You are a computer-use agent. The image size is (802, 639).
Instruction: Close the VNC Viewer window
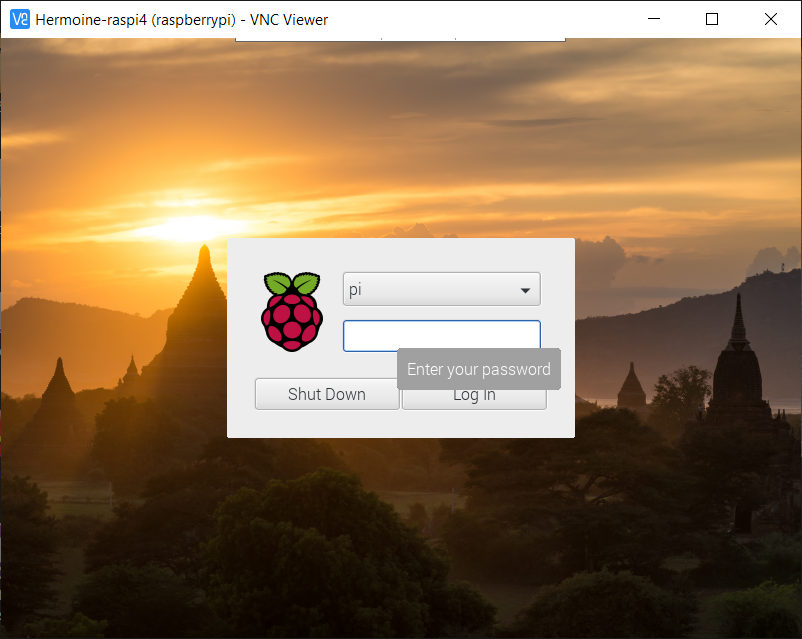point(770,19)
